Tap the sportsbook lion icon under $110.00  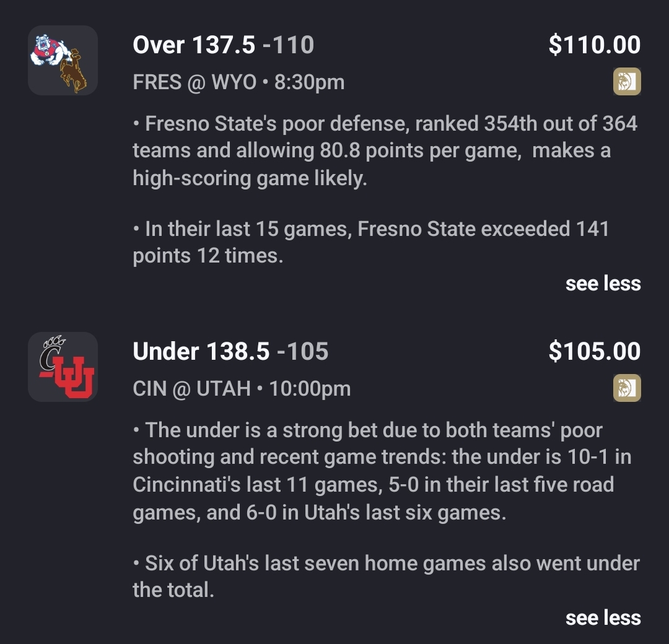[627, 82]
